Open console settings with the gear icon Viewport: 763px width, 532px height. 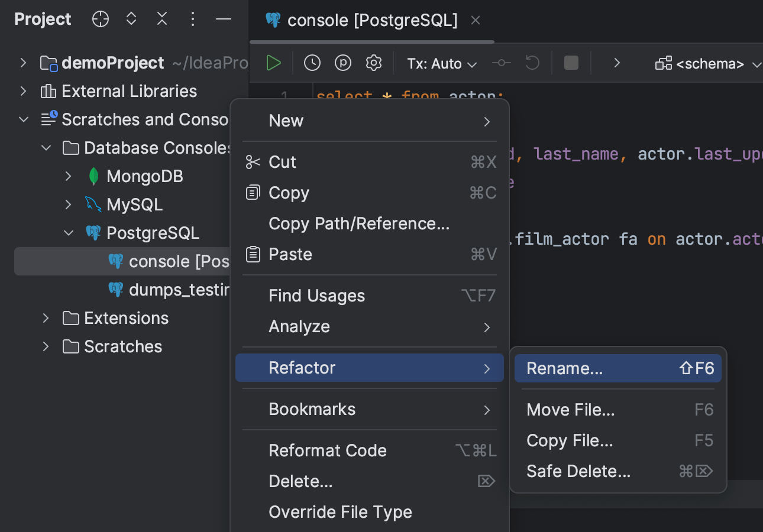click(x=373, y=63)
